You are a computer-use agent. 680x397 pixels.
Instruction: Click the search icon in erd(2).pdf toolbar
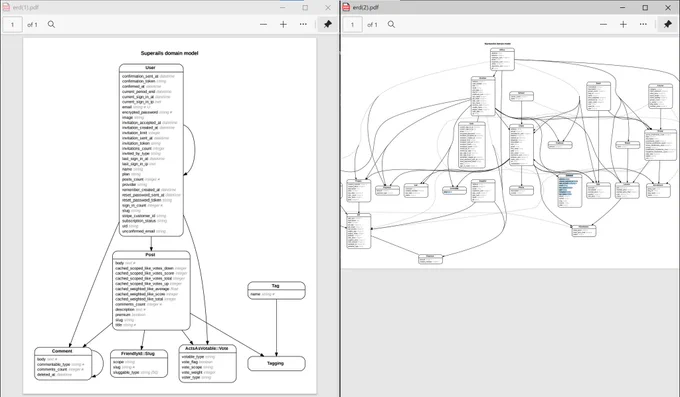pos(391,24)
